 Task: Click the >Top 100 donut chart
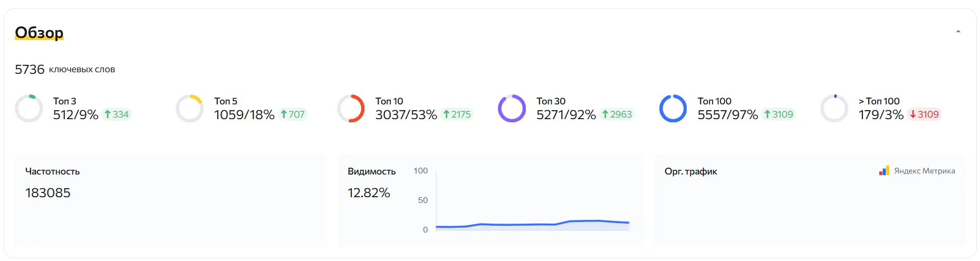point(834,109)
